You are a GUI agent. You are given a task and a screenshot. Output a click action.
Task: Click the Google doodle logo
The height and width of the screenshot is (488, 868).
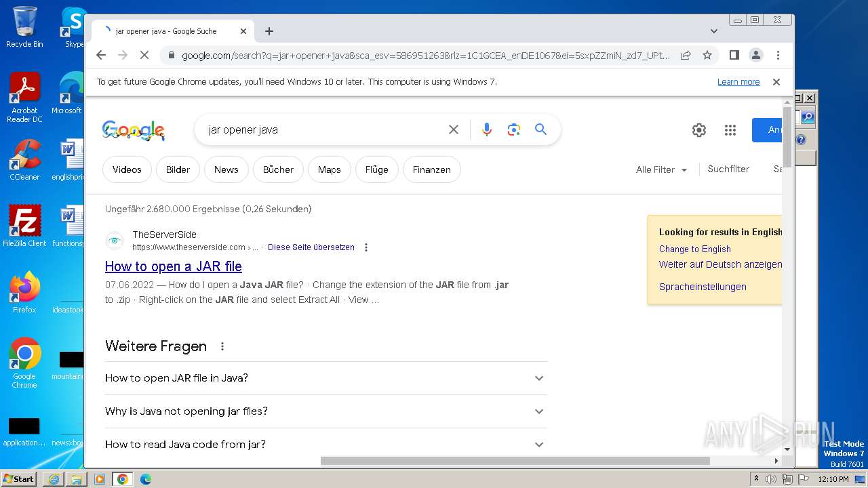134,130
